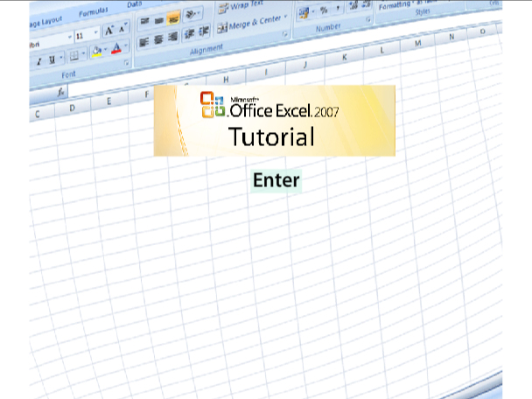Screen dimensions: 532x399
Task: Click the Microsoft Office logo icon
Action: [x=213, y=105]
